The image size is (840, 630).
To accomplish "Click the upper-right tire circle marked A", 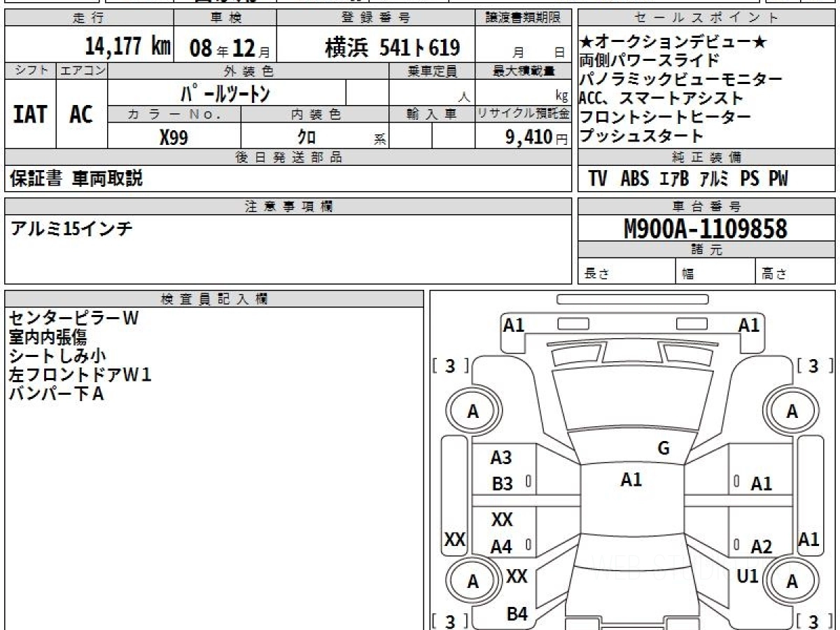I will pos(792,412).
